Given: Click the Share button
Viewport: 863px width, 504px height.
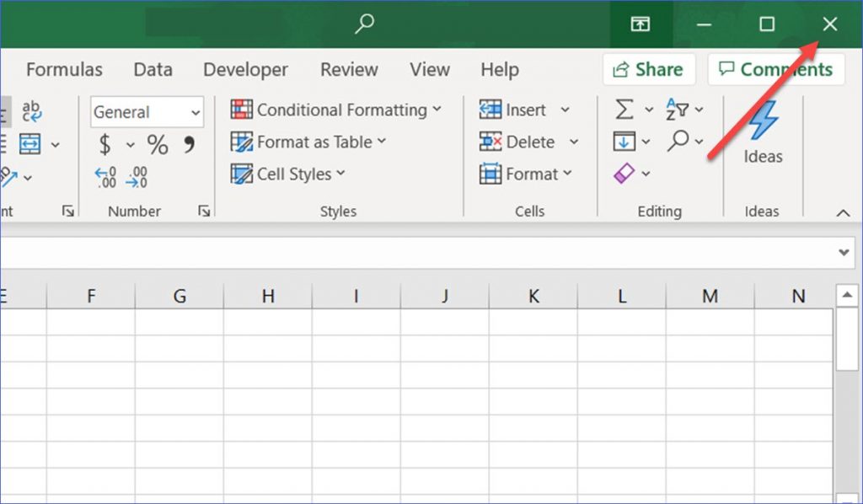Looking at the screenshot, I should [x=648, y=70].
